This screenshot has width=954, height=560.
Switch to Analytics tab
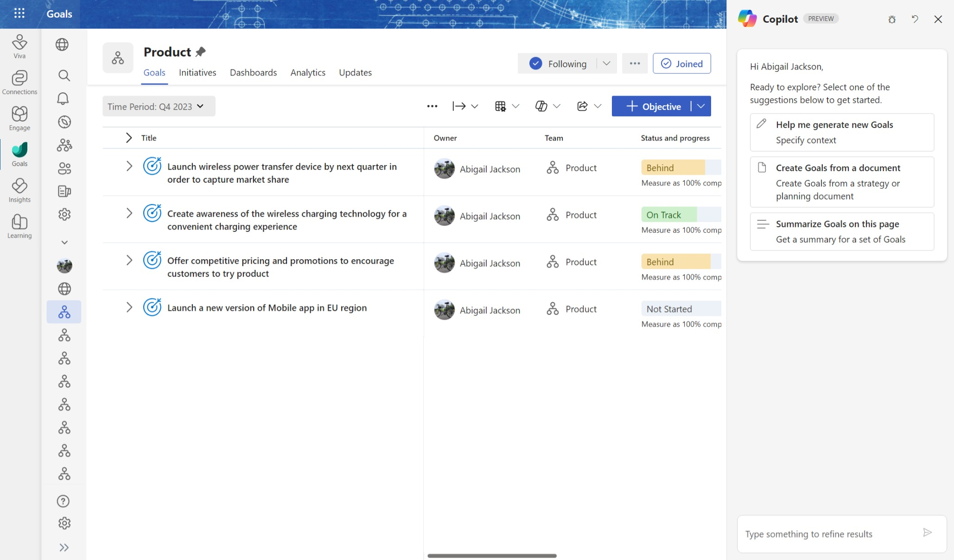pos(307,72)
